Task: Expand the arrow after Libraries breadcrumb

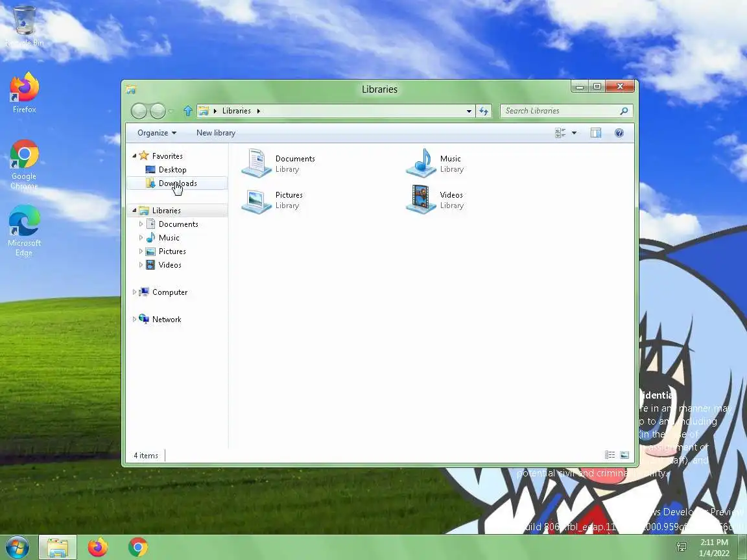Action: [x=259, y=111]
